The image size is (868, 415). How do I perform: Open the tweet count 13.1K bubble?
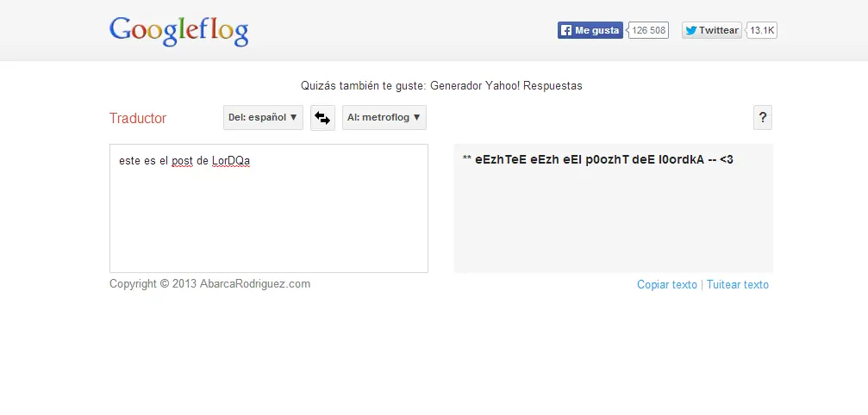762,30
